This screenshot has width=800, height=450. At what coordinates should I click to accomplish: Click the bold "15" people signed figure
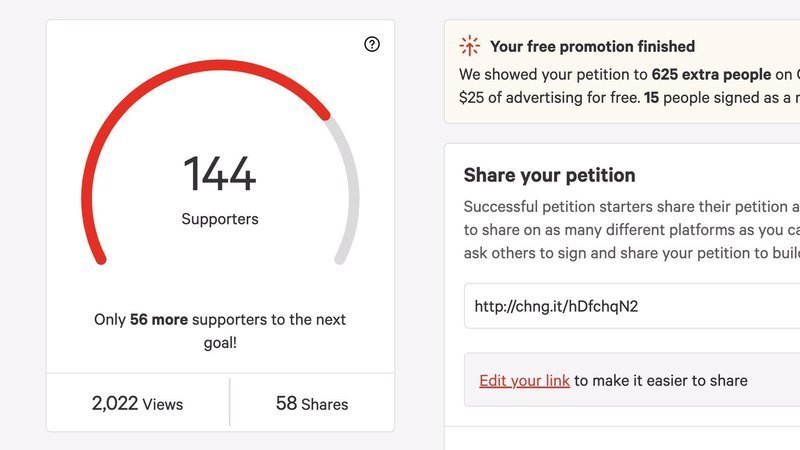pos(651,98)
